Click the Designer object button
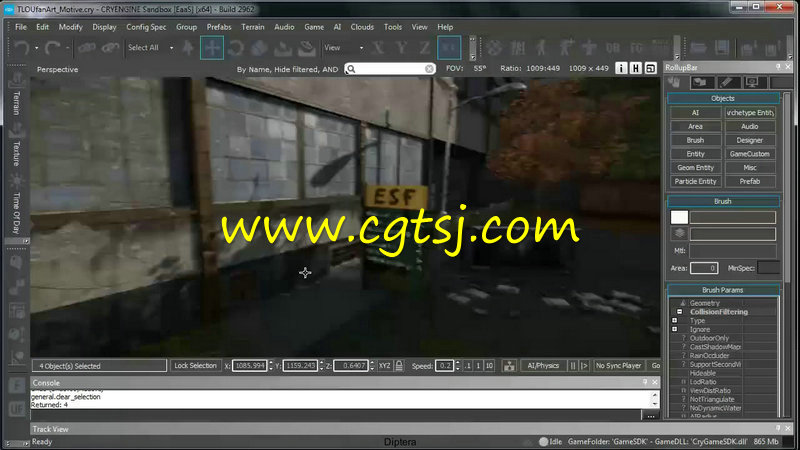The width and height of the screenshot is (800, 450). pyautogui.click(x=750, y=140)
